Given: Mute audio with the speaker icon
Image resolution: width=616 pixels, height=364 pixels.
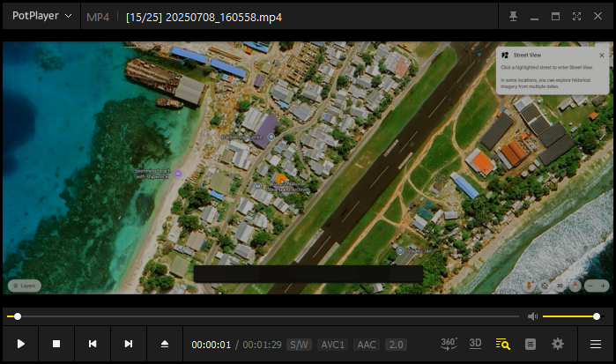Looking at the screenshot, I should coord(532,316).
